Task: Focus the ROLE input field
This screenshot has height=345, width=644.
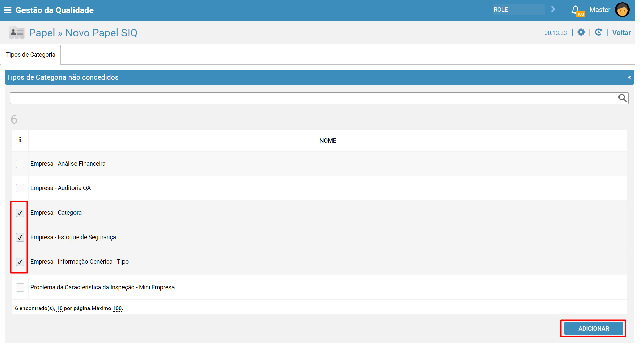Action: pos(518,10)
